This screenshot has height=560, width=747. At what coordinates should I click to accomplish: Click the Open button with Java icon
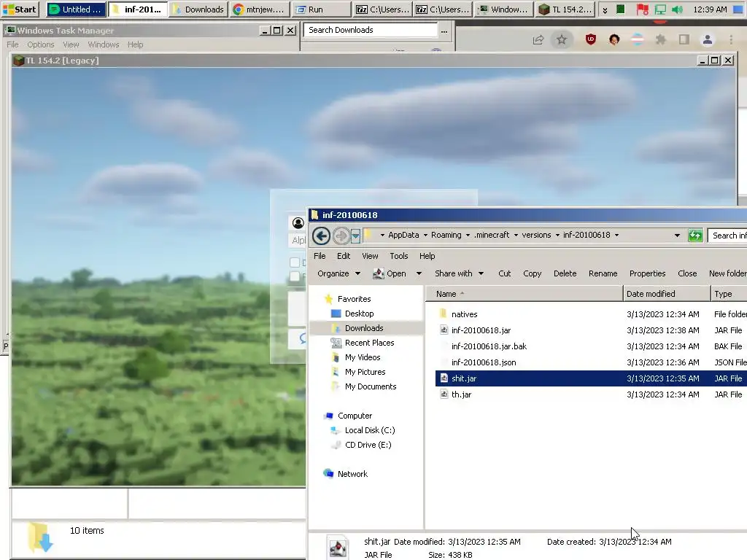click(390, 273)
